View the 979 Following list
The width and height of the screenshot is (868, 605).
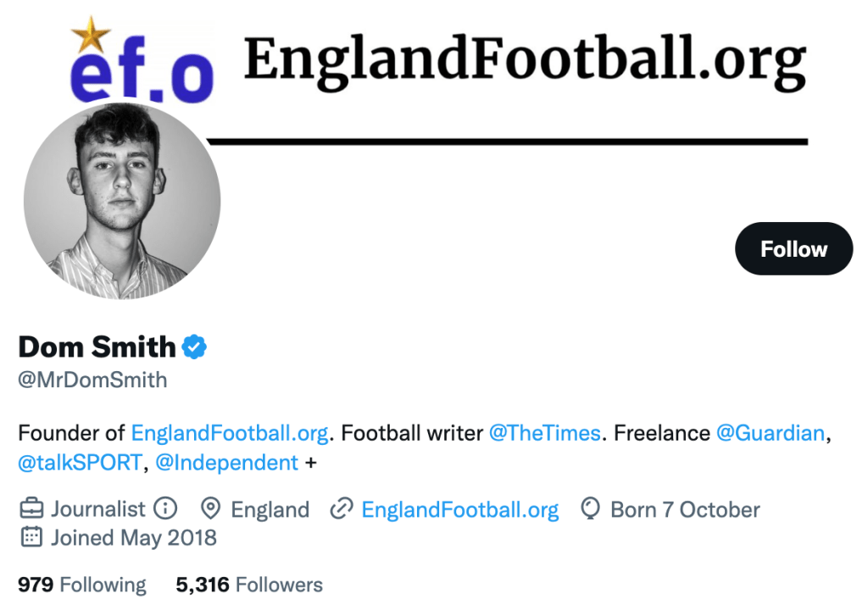point(81,585)
